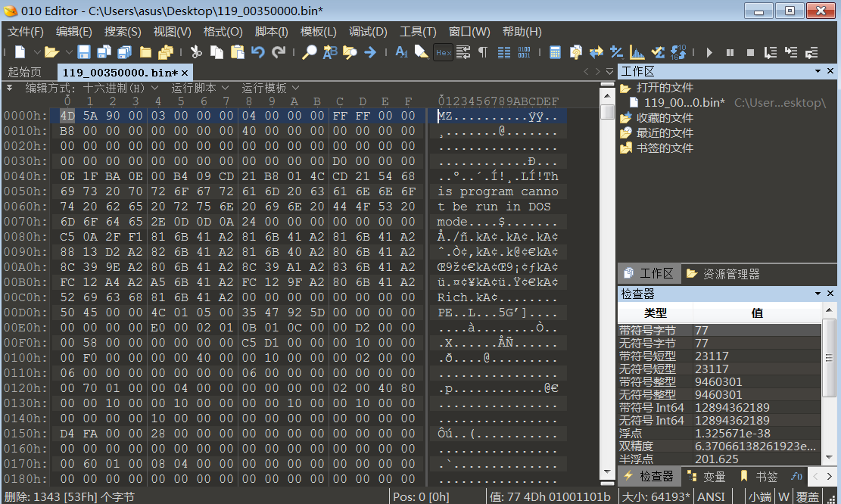The height and width of the screenshot is (504, 841).
Task: Click the ANSI encoding in status bar
Action: pos(712,497)
